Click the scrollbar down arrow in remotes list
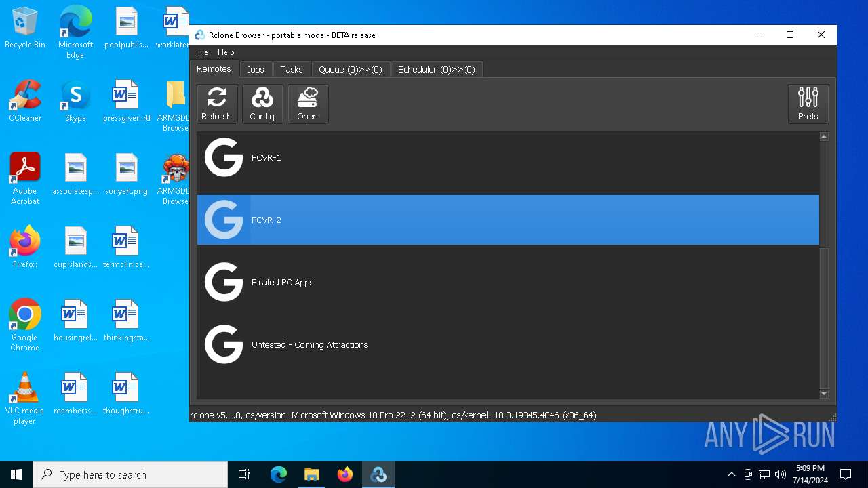This screenshot has height=488, width=868. pyautogui.click(x=824, y=394)
